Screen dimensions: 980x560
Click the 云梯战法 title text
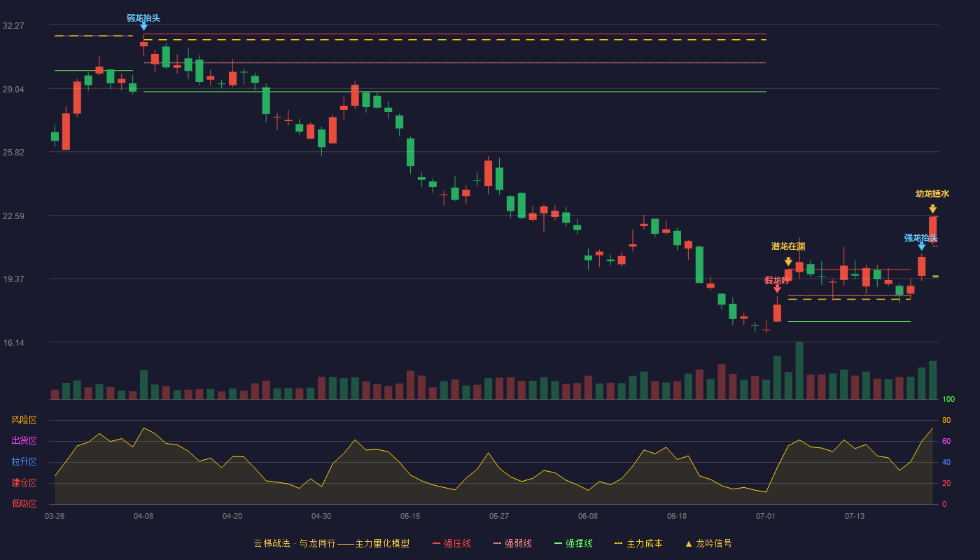tap(272, 544)
